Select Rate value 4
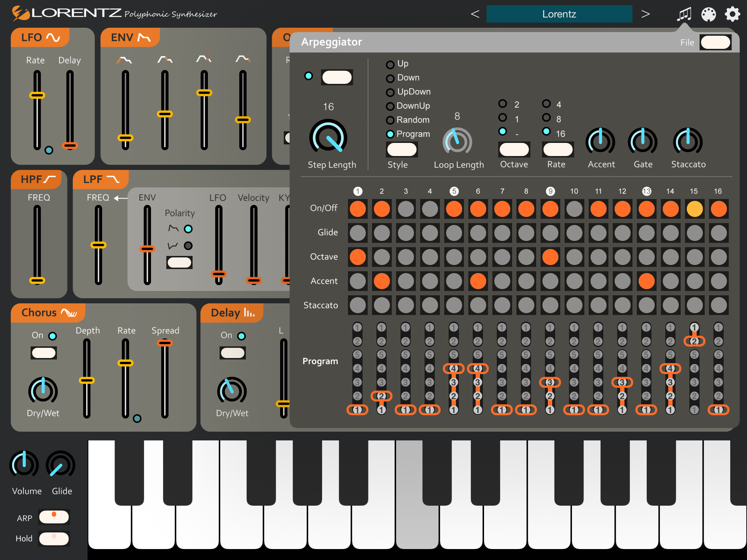This screenshot has height=560, width=747. [x=546, y=104]
